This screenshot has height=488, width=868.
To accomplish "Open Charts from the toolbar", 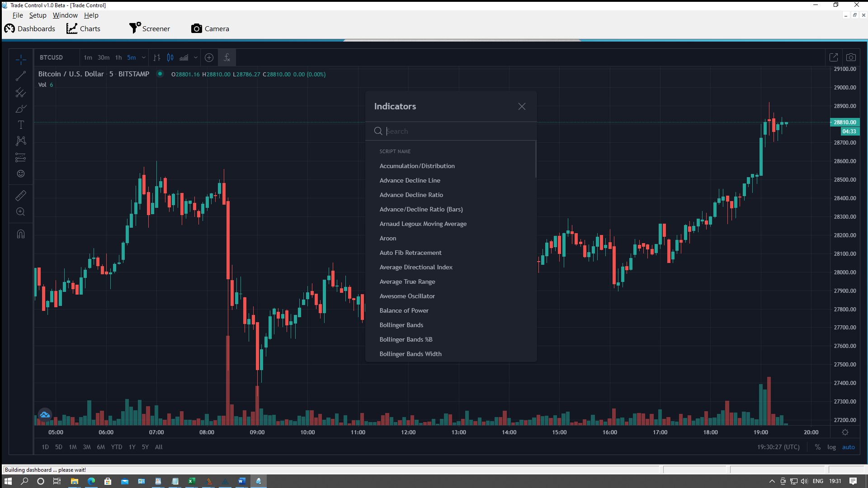I will (84, 28).
